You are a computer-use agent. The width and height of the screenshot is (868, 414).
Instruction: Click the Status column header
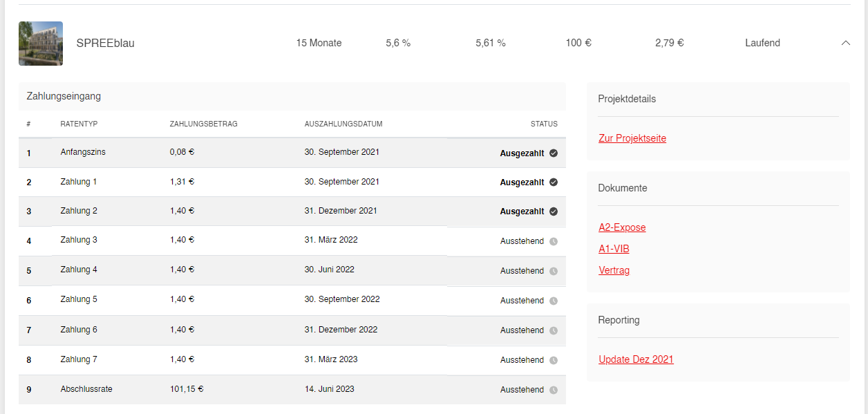tap(544, 124)
